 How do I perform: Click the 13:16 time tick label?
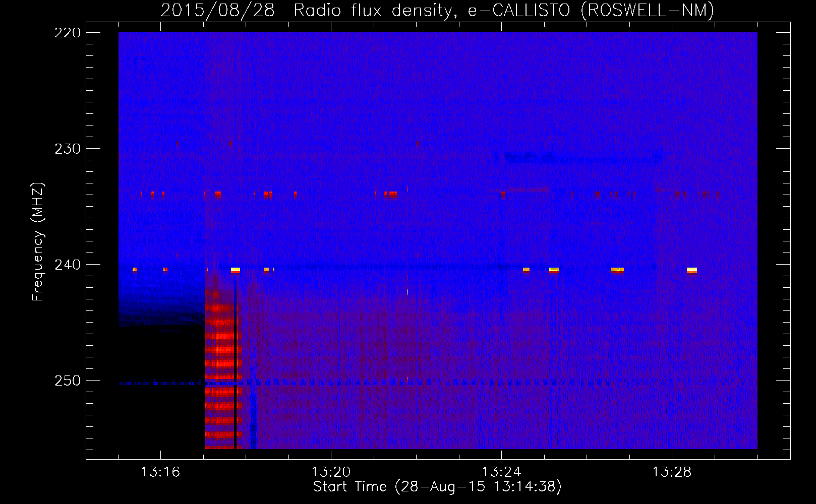click(x=160, y=472)
